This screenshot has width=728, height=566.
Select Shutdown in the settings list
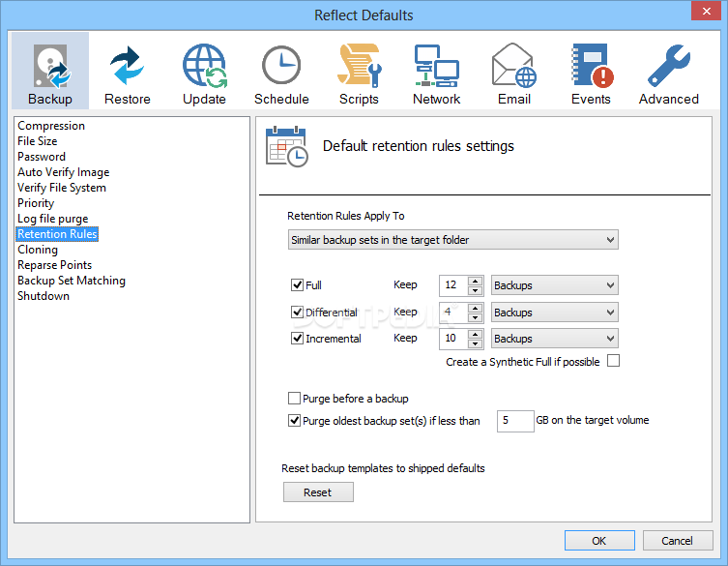(44, 296)
